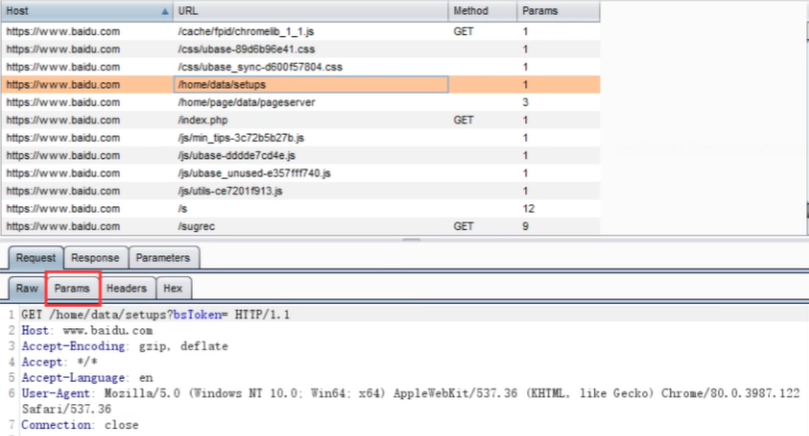The width and height of the screenshot is (809, 436).
Task: Select the /css/ubase_sync-d600f57804.css row
Action: [x=300, y=67]
